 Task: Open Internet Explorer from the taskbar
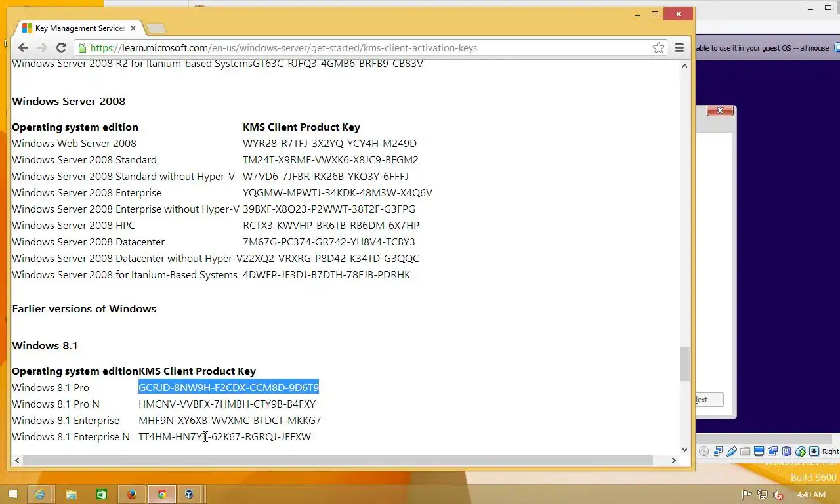[40, 494]
